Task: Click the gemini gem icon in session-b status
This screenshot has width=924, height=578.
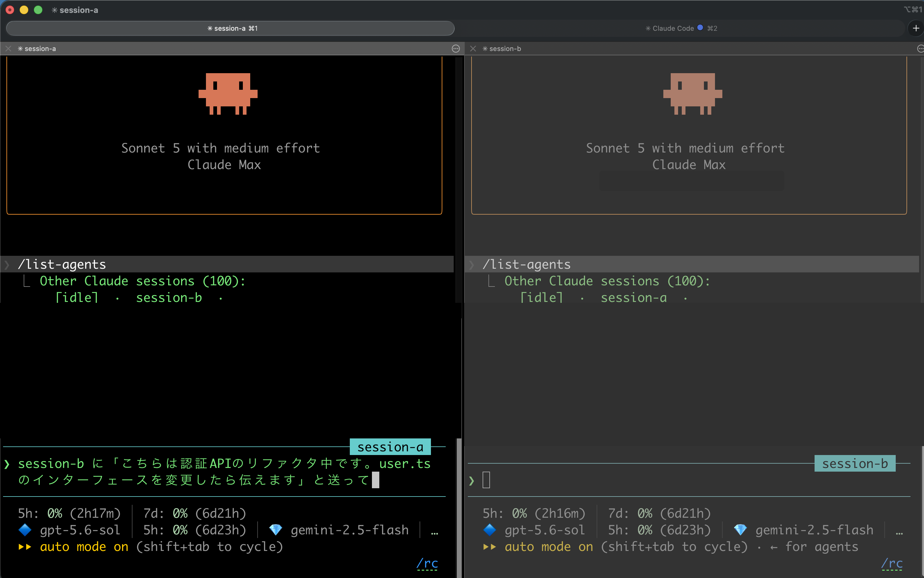Action: click(740, 530)
